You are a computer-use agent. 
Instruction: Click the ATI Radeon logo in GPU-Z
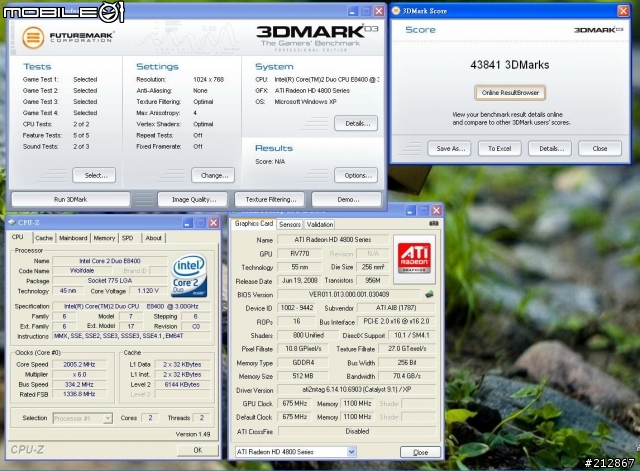414,259
